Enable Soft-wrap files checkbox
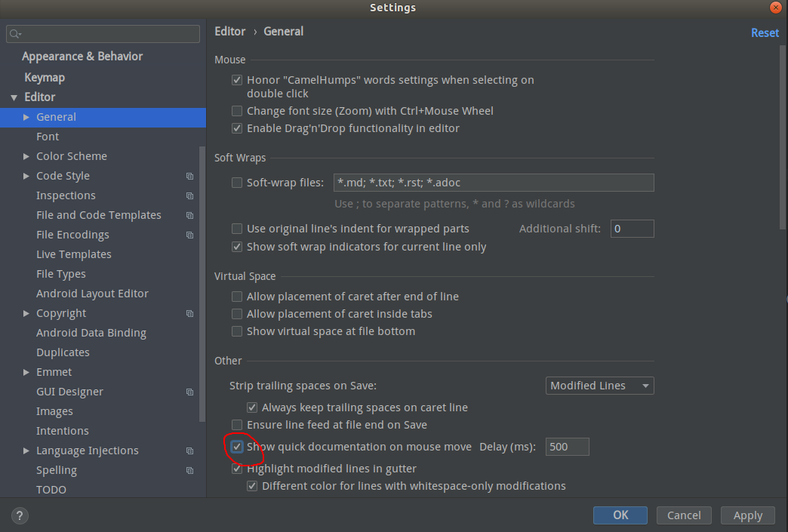 click(x=237, y=183)
